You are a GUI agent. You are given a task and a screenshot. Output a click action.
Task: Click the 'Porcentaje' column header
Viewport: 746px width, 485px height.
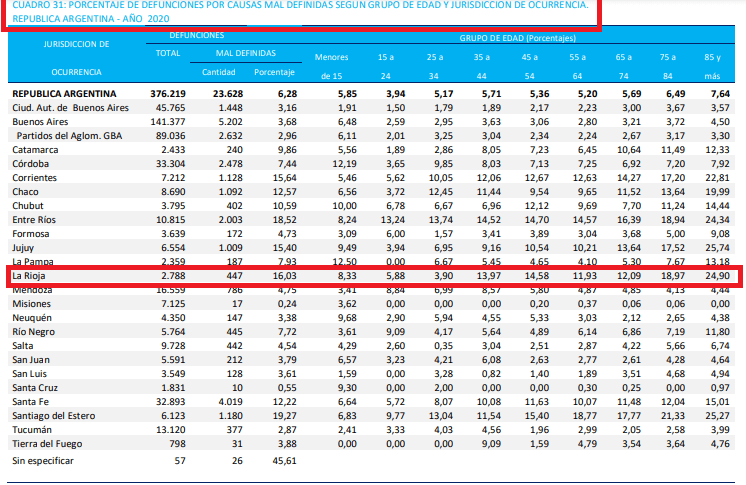point(274,72)
